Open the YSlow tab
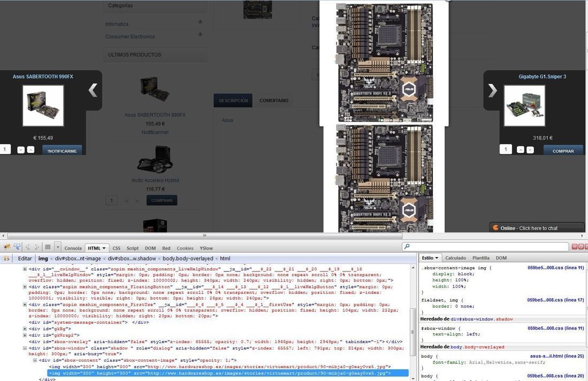This screenshot has width=588, height=381. [206, 248]
